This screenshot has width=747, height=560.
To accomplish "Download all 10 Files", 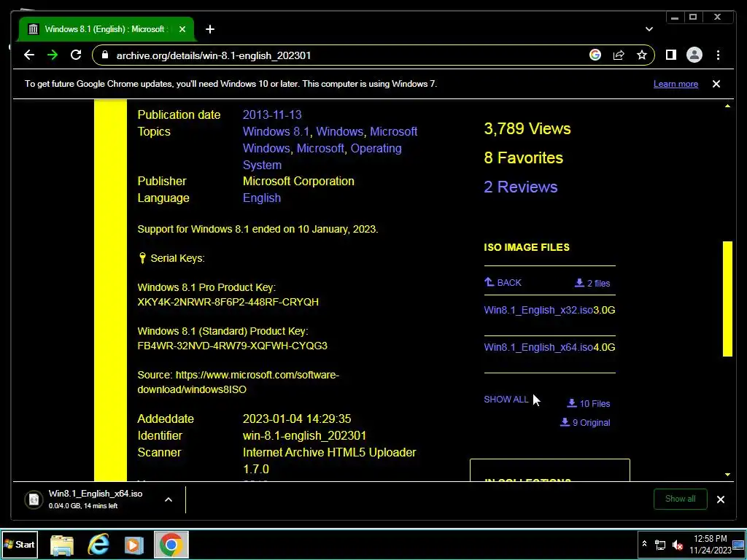I will tap(589, 404).
